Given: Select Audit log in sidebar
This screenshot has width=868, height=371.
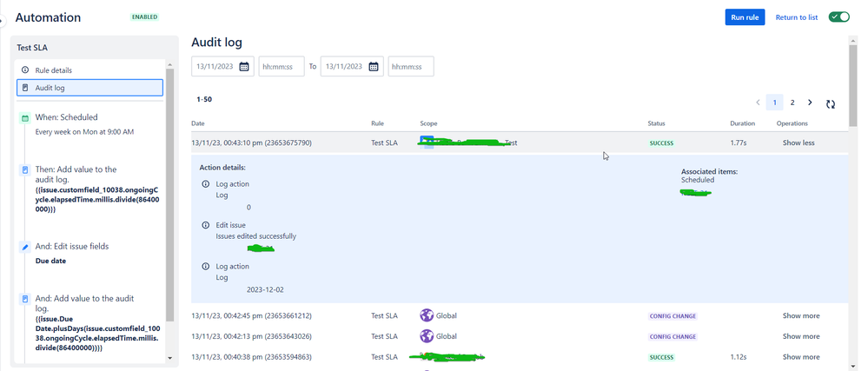Looking at the screenshot, I should (x=90, y=88).
